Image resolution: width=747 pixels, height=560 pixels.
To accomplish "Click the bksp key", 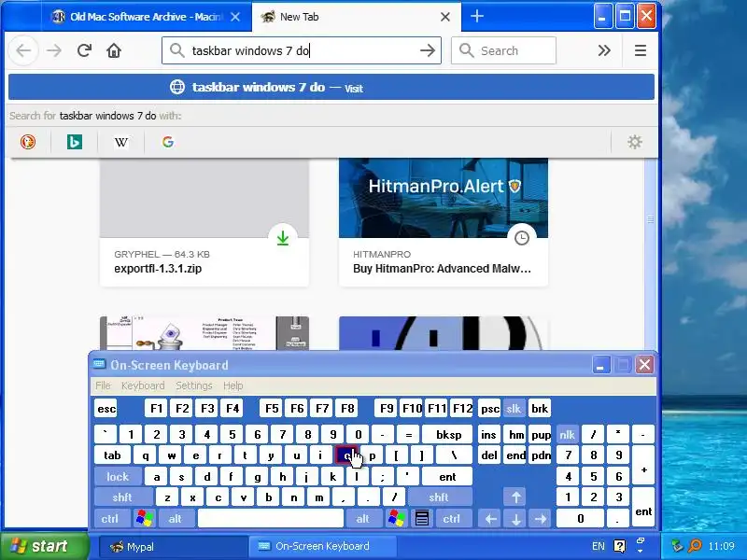I will tap(448, 434).
